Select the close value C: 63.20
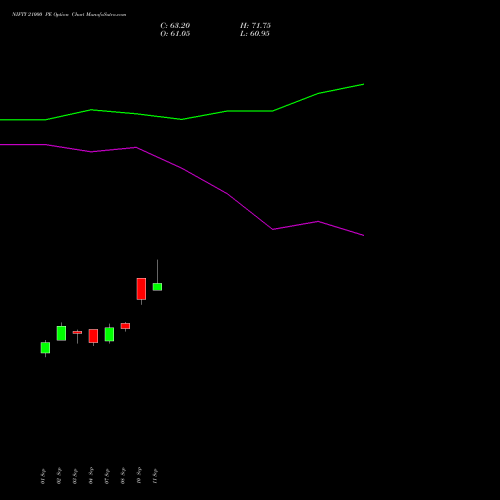 [x=175, y=26]
